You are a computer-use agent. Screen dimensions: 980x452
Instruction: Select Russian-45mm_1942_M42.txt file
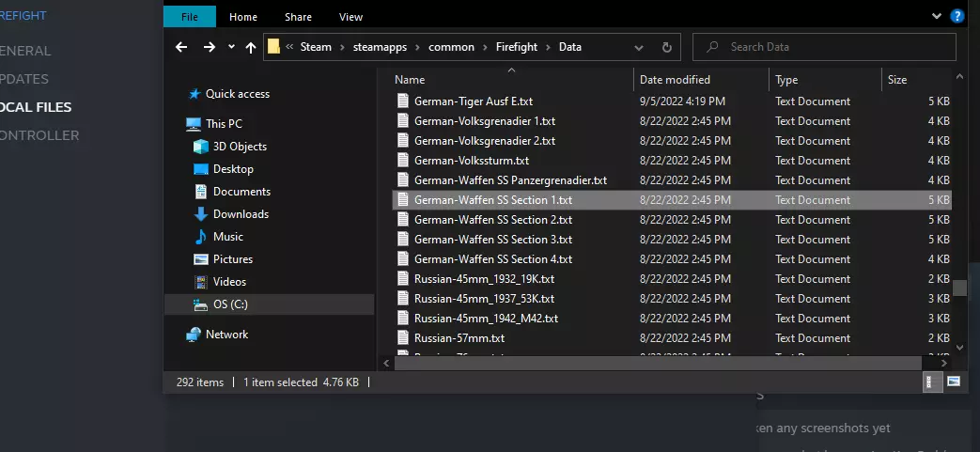[486, 319]
